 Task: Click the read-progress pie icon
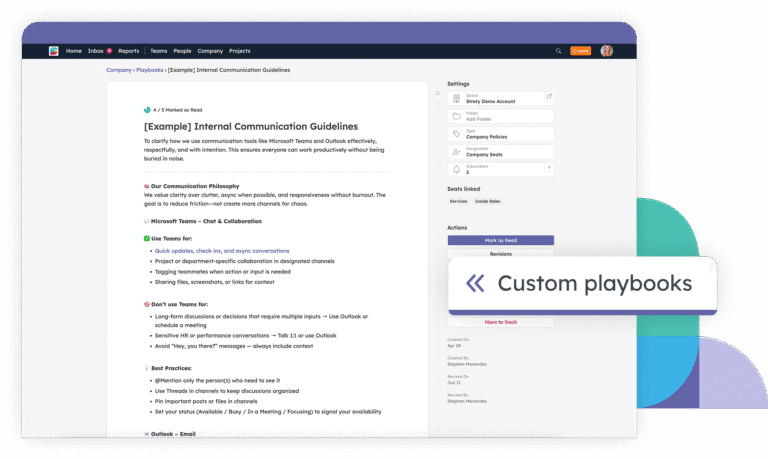click(147, 110)
